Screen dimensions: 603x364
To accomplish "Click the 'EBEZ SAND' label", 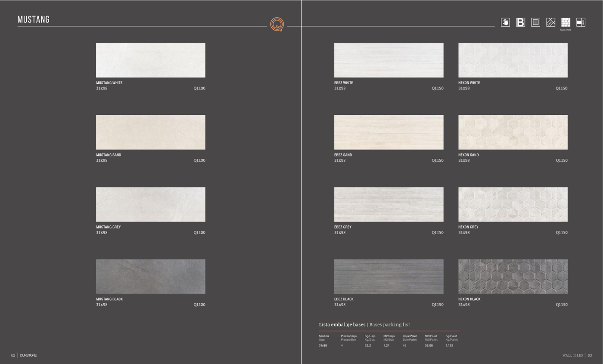I will (x=343, y=155).
